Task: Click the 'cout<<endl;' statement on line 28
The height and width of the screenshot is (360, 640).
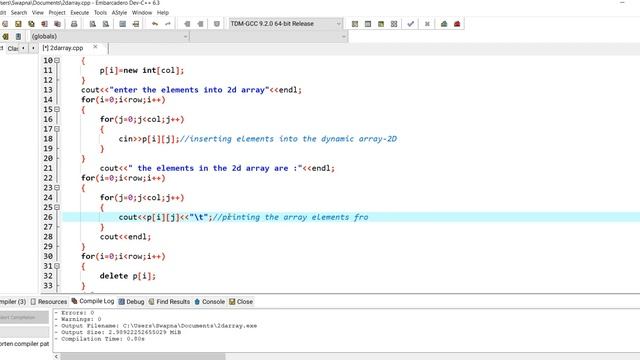Action: (x=125, y=237)
